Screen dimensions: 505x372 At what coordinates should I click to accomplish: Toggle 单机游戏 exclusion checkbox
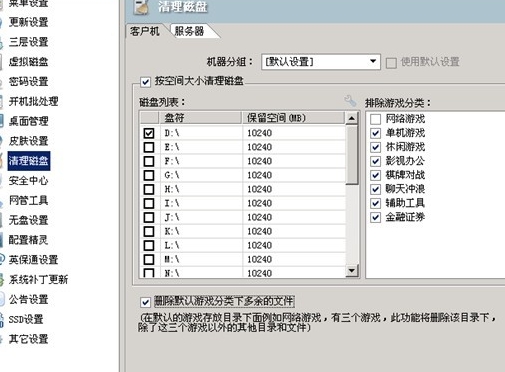click(x=375, y=133)
